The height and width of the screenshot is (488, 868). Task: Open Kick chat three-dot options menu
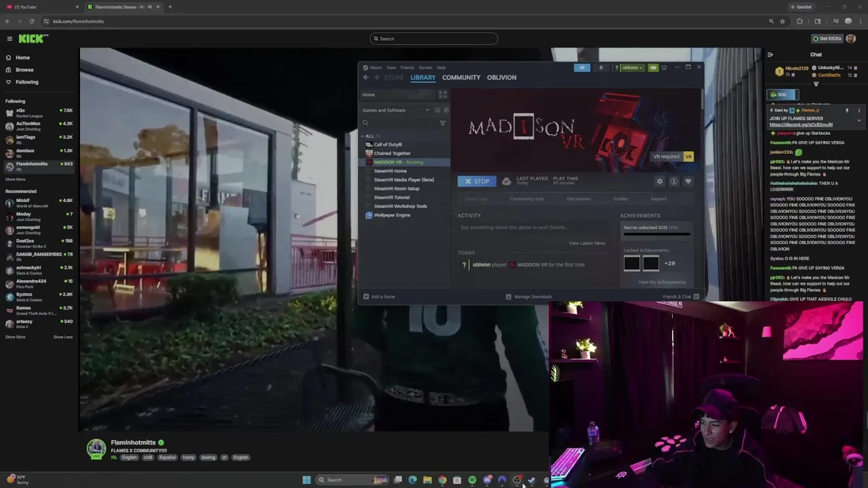[x=859, y=110]
